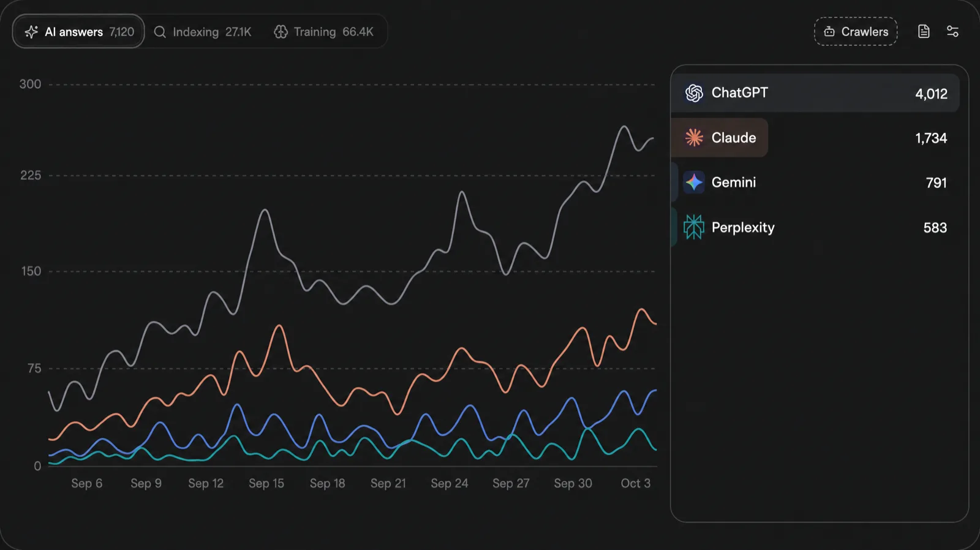
Task: Select the Claude legend label
Action: click(x=734, y=138)
